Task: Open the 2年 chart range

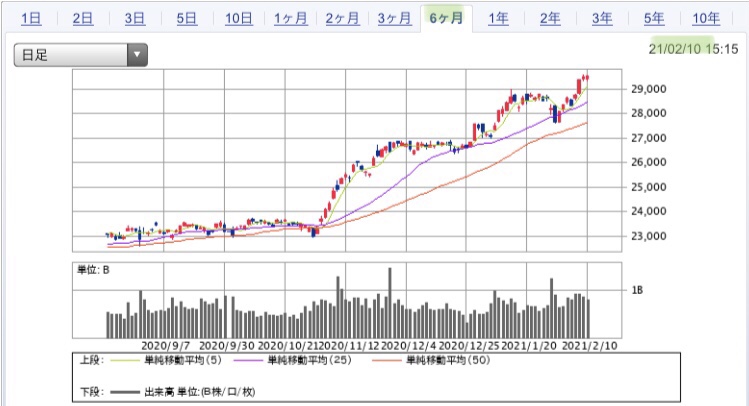Action: [550, 19]
